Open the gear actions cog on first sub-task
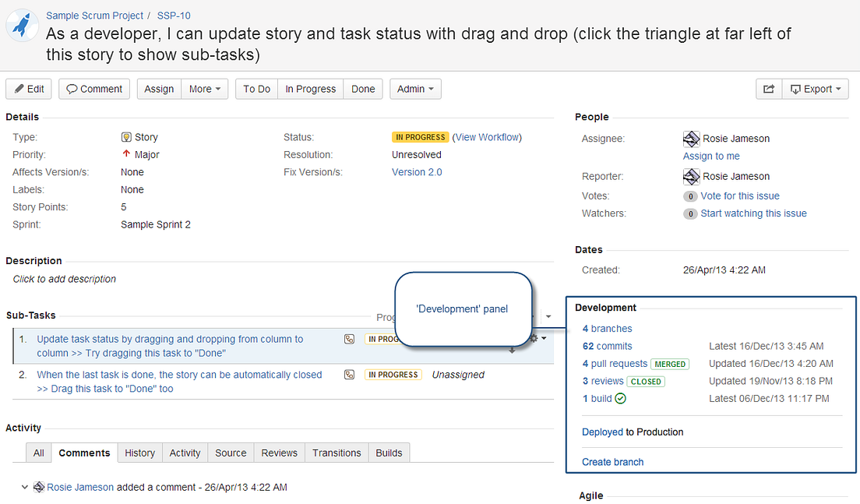This screenshot has height=504, width=860. click(535, 338)
